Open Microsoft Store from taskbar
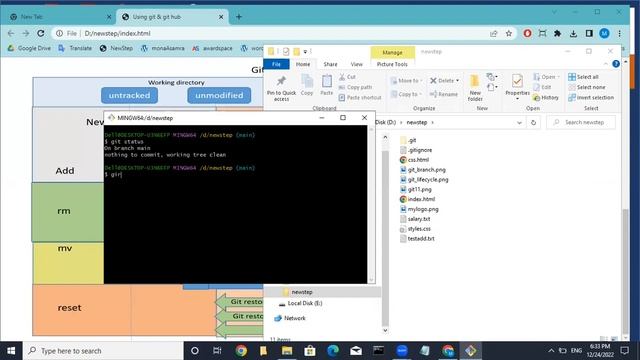Image resolution: width=640 pixels, height=360 pixels. (x=310, y=351)
